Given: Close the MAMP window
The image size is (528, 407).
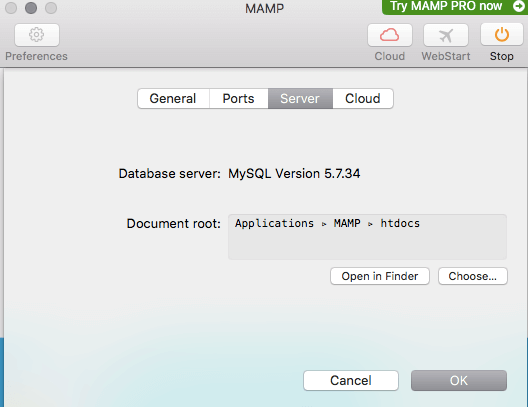Looking at the screenshot, I should click(x=11, y=8).
